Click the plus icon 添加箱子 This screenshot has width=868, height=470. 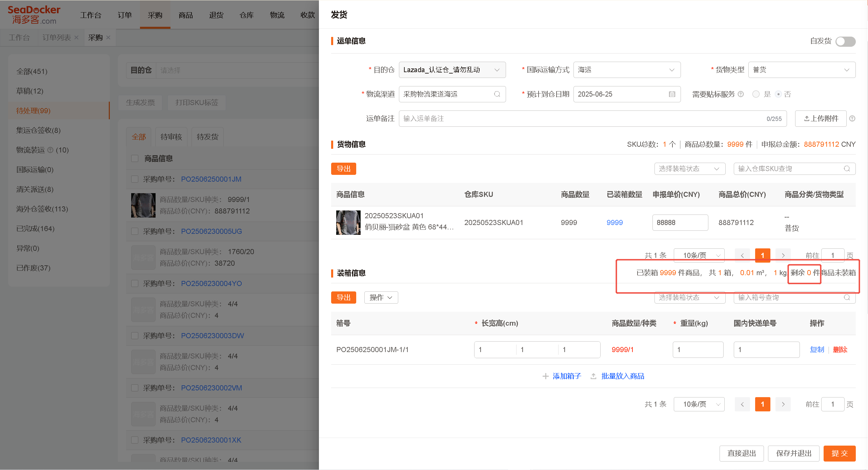pos(545,376)
